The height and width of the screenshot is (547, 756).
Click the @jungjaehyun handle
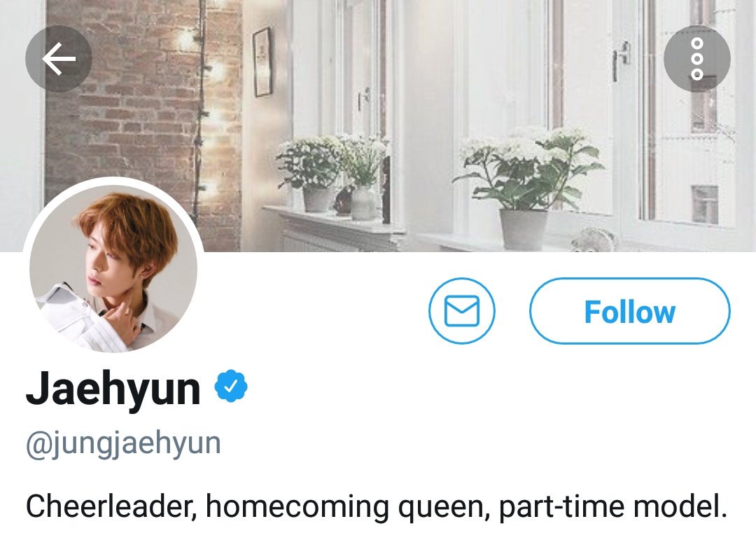(x=123, y=444)
